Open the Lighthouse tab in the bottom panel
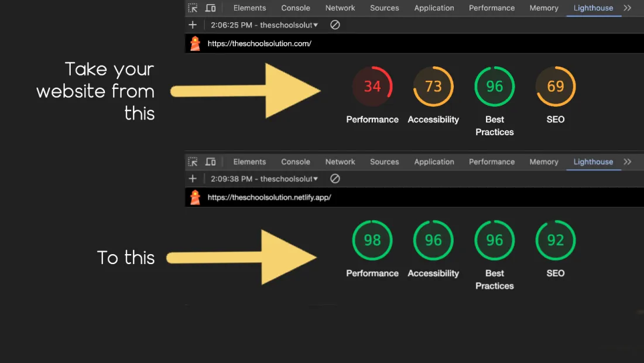This screenshot has width=644, height=363. tap(593, 162)
